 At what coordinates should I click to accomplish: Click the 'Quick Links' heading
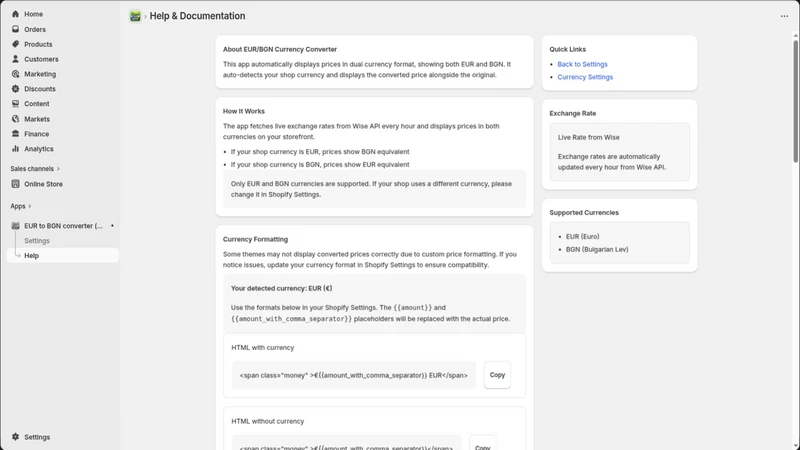[x=567, y=49]
